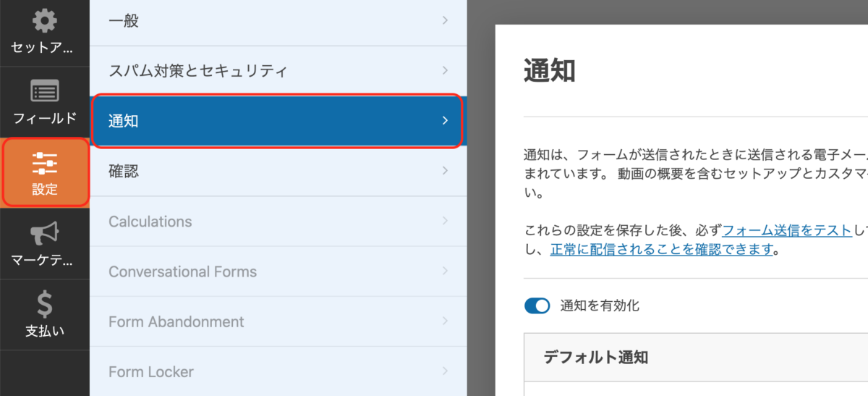Open the Conversational Forms settings item

tap(278, 271)
